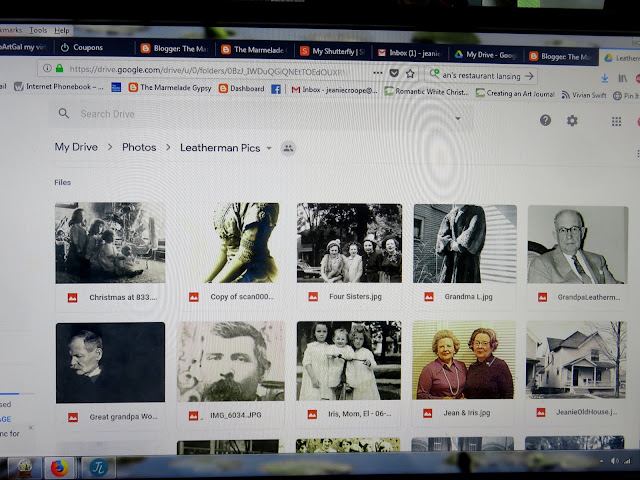This screenshot has height=480, width=640.
Task: Open Creating an Art Journal bookmark
Action: point(515,93)
